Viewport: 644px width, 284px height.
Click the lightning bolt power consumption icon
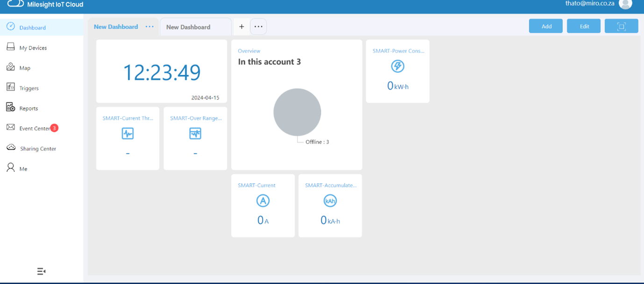click(397, 66)
